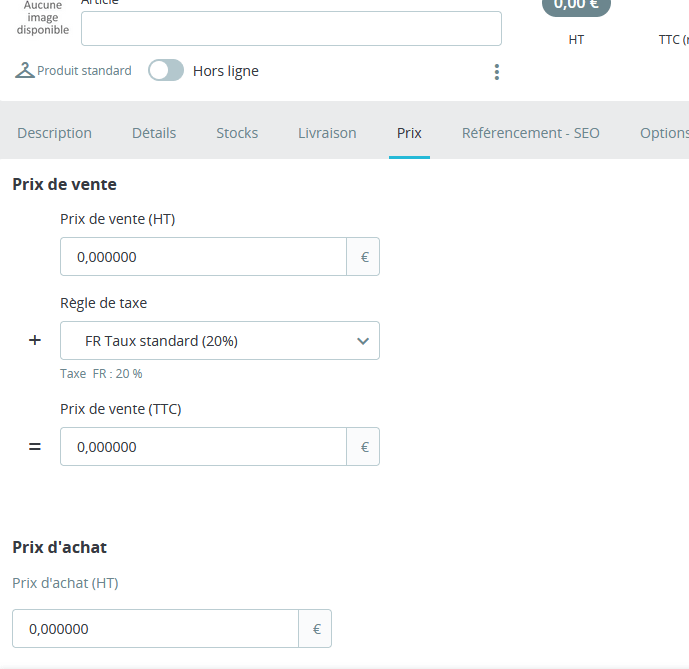Click the three-dot more options icon
The height and width of the screenshot is (669, 689).
click(497, 72)
